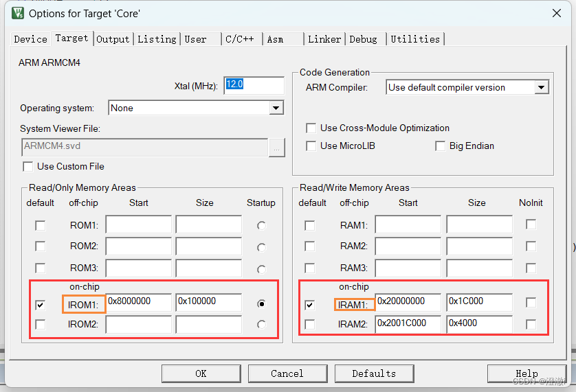Image resolution: width=576 pixels, height=392 pixels.
Task: Select ROM2 Startup radio button
Action: pyautogui.click(x=262, y=248)
